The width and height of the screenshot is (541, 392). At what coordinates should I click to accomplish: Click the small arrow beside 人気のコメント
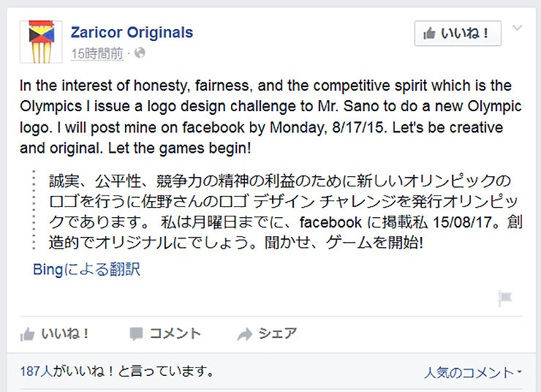point(520,372)
